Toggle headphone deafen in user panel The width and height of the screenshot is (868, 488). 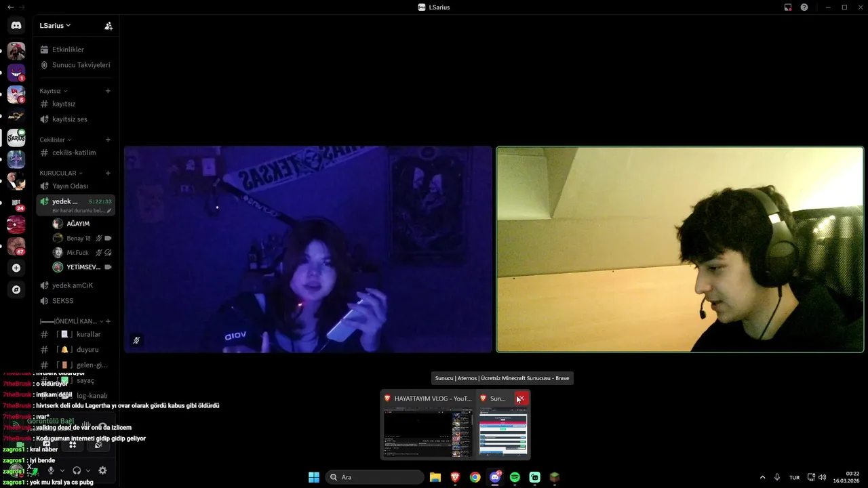coord(77,470)
